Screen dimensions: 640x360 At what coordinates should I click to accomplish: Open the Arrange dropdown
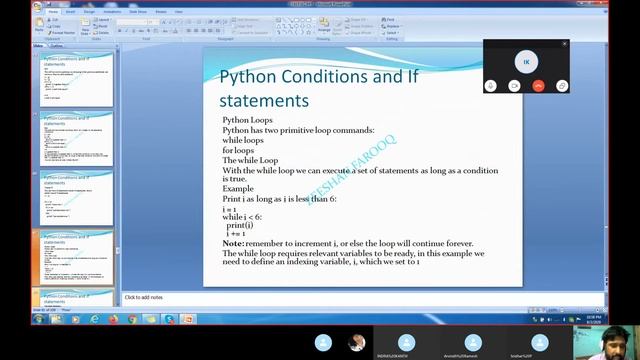pos(324,26)
